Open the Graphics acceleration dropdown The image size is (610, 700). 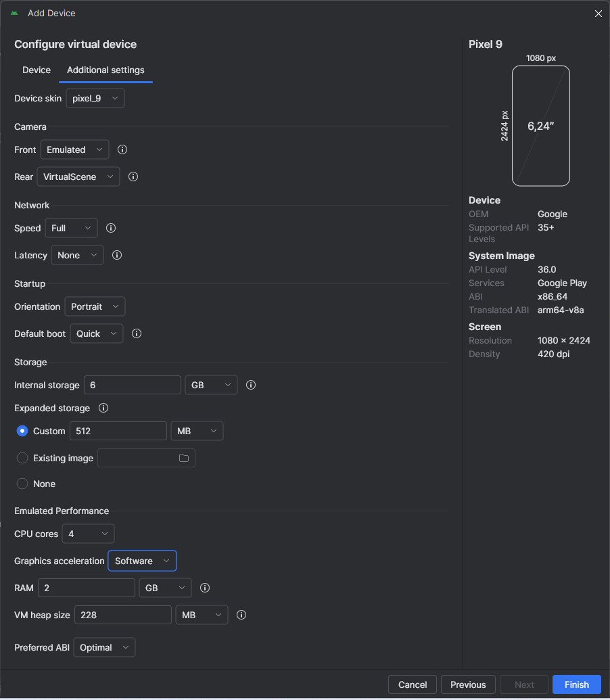(142, 561)
